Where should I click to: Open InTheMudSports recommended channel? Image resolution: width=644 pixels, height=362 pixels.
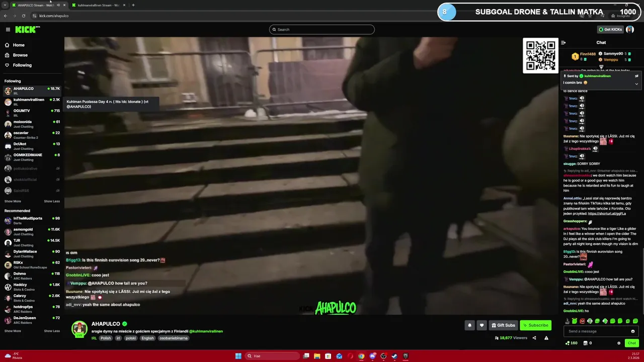coord(32,220)
